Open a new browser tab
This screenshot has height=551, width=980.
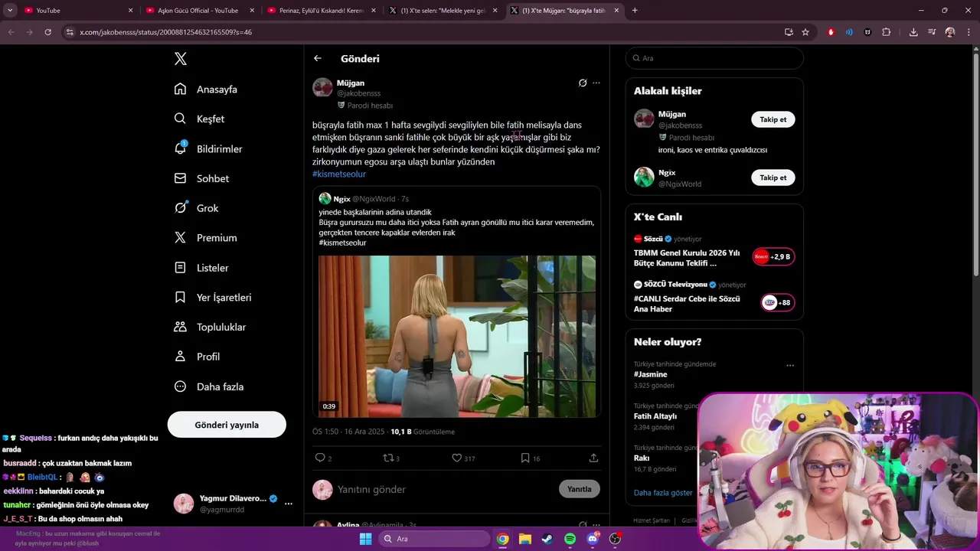point(635,11)
